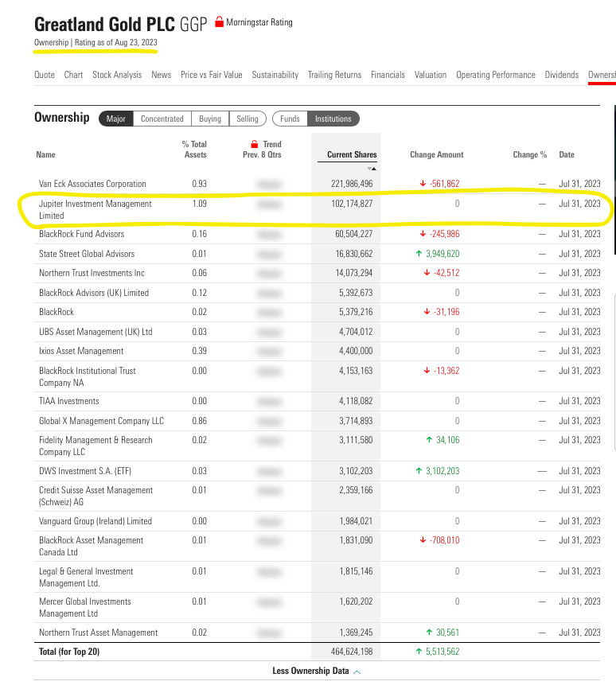Open the Chart tab
The height and width of the screenshot is (693, 616).
pyautogui.click(x=73, y=75)
